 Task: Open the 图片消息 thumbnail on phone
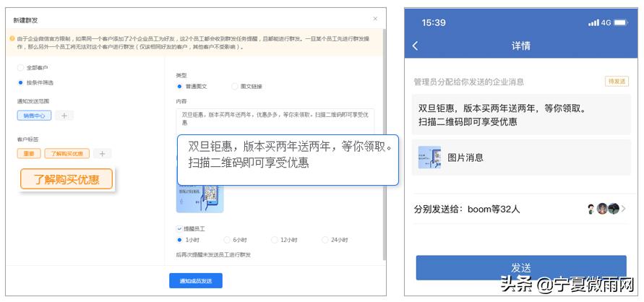click(429, 158)
